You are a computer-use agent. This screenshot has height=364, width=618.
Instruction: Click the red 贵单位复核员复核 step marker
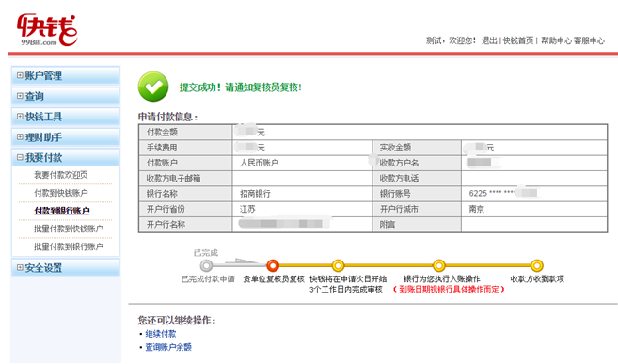pos(273,266)
